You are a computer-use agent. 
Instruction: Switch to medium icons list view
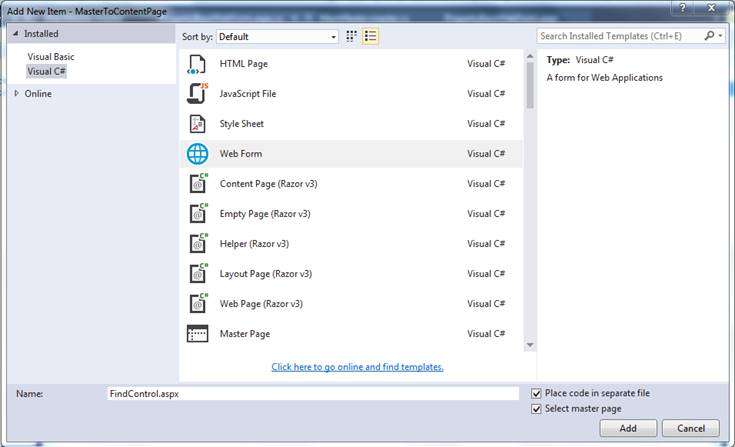pos(370,37)
